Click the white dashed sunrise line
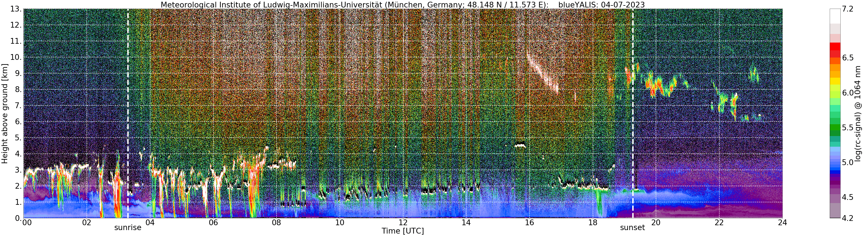This screenshot has width=868, height=237. pyautogui.click(x=128, y=113)
